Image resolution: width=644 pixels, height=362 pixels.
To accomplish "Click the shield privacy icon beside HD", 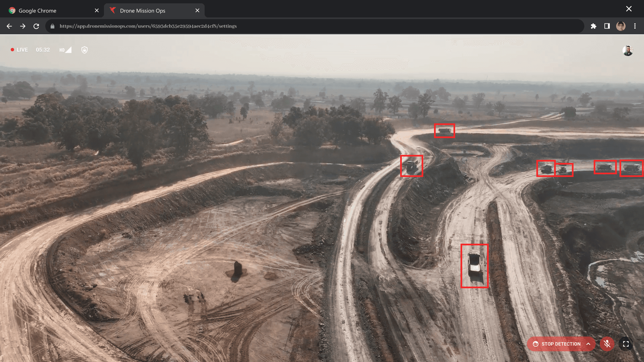I will pyautogui.click(x=85, y=50).
